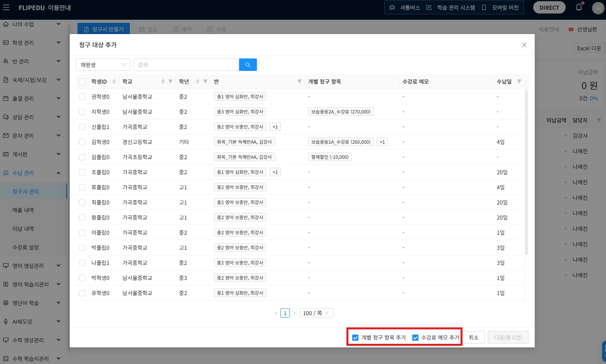Expand the 영어 영상관리 menu
Image resolution: width=606 pixels, height=364 pixels.
pyautogui.click(x=59, y=266)
